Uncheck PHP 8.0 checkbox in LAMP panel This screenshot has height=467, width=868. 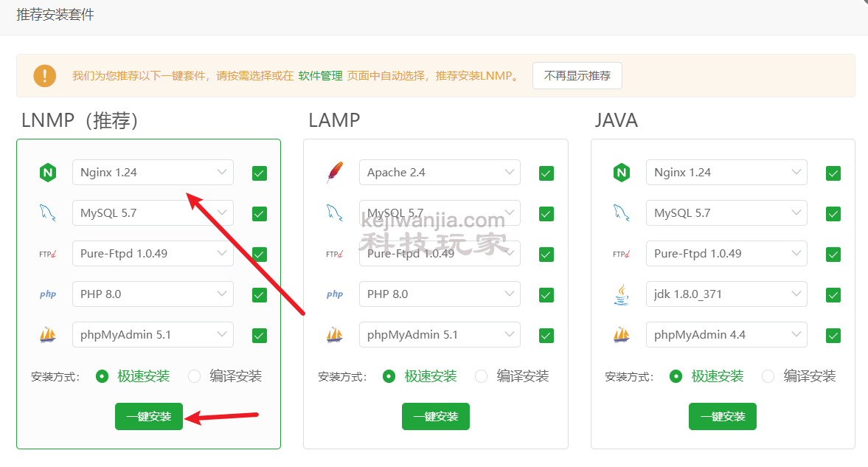(x=546, y=294)
